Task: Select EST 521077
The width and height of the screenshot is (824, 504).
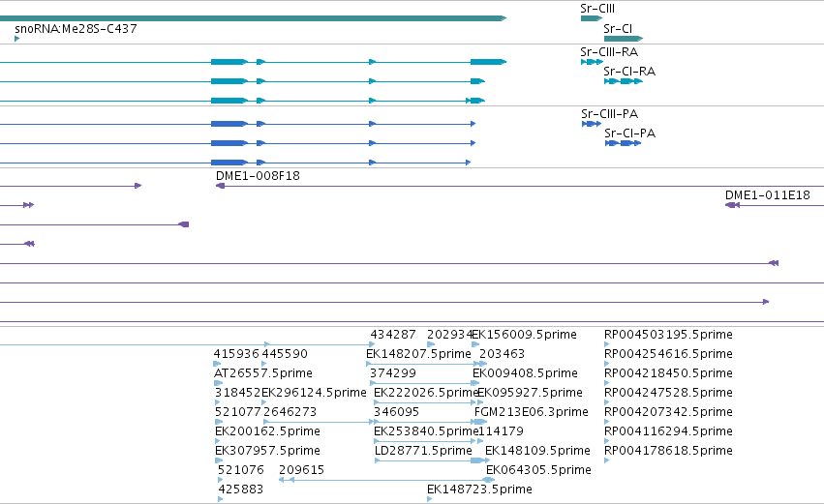Action: [237, 412]
